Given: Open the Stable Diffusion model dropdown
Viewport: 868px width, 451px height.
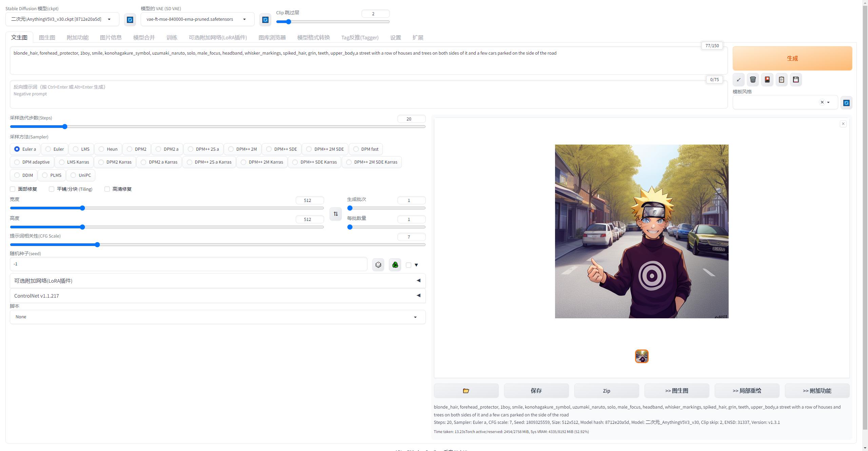Looking at the screenshot, I should pyautogui.click(x=62, y=19).
